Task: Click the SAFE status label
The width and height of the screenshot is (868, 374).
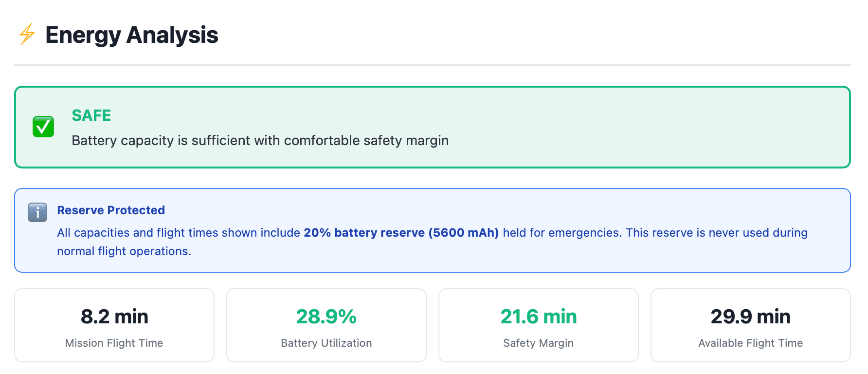Action: tap(91, 115)
